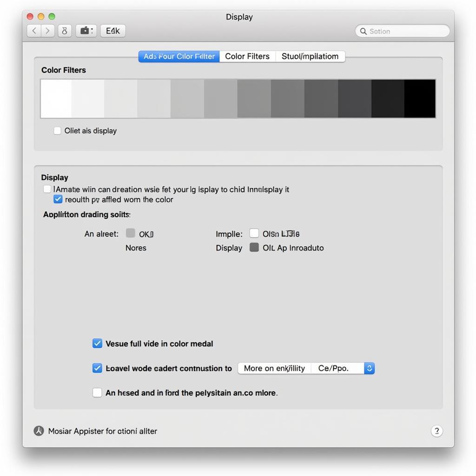Image resolution: width=476 pixels, height=476 pixels.
Task: Toggle the Display OIL Ap Inroaduto checkbox
Action: click(254, 247)
